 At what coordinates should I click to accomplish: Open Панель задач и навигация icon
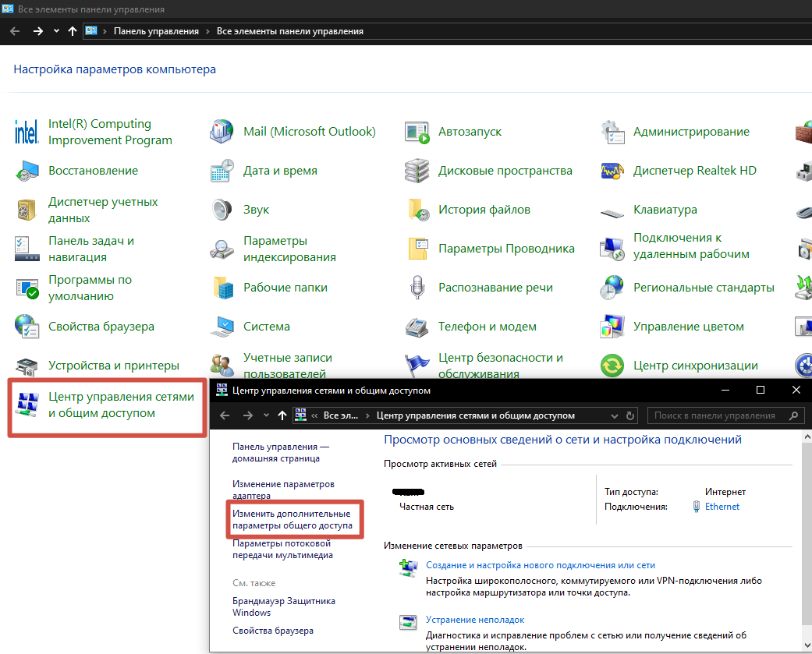(27, 249)
